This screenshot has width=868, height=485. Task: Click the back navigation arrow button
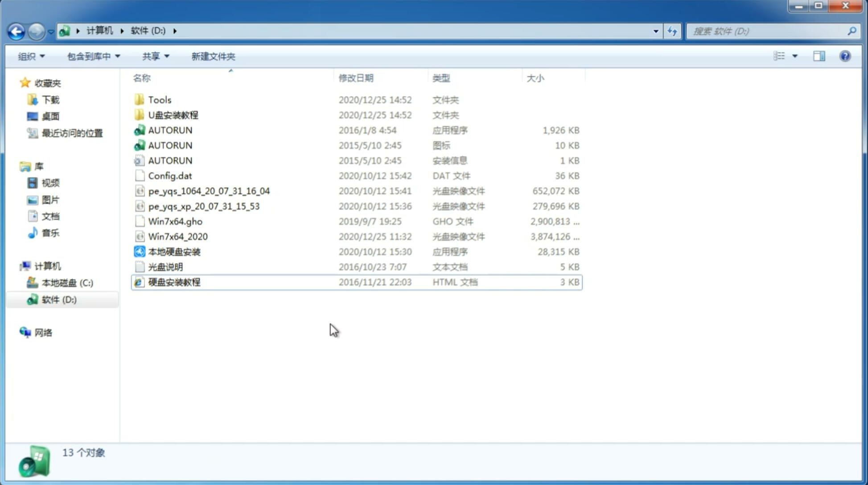(16, 30)
